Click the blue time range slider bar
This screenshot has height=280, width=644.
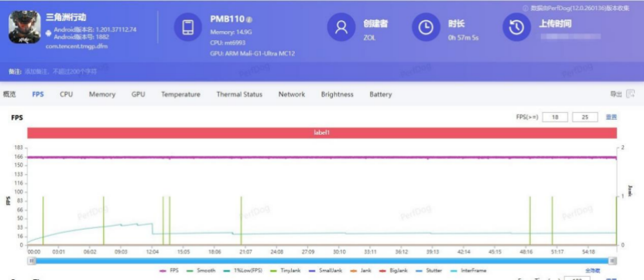pyautogui.click(x=322, y=261)
